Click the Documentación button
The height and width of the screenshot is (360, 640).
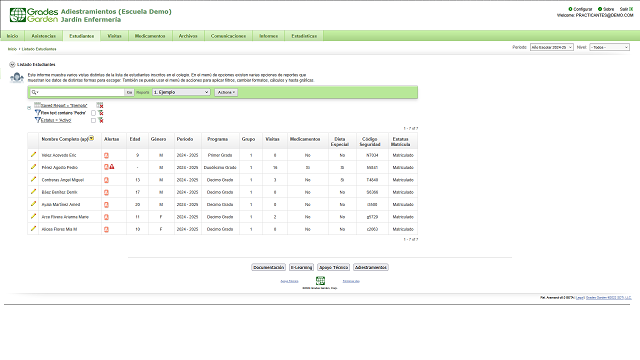click(268, 267)
